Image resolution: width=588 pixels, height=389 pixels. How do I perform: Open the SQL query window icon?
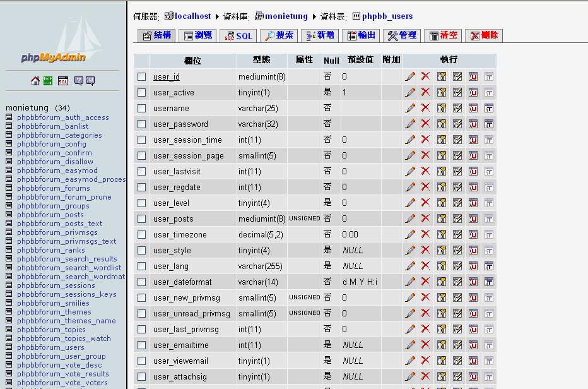coord(63,80)
